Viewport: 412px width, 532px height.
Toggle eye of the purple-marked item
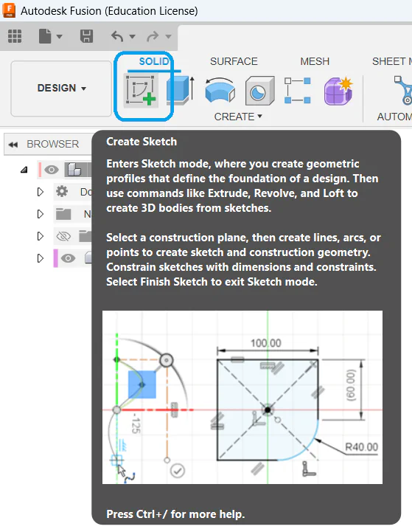(x=68, y=258)
